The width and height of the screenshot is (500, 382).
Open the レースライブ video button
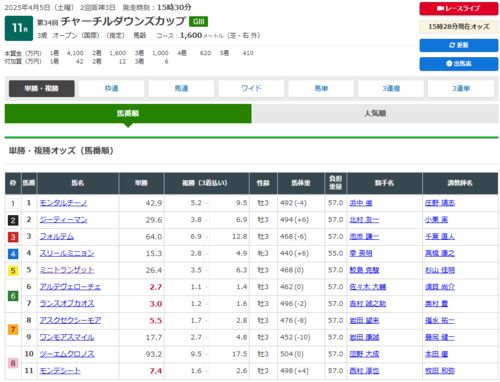pyautogui.click(x=459, y=9)
